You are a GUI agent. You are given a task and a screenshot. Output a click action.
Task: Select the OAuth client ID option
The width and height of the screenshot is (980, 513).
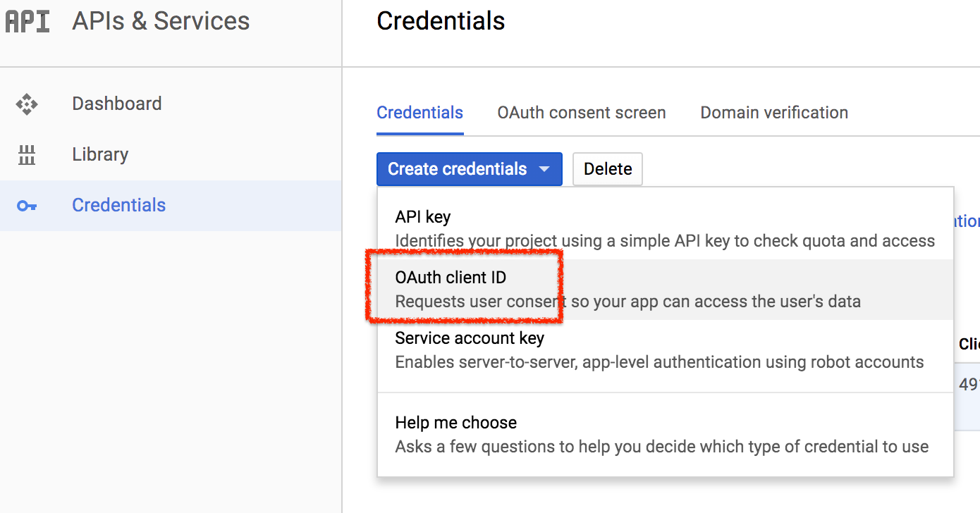pos(666,290)
